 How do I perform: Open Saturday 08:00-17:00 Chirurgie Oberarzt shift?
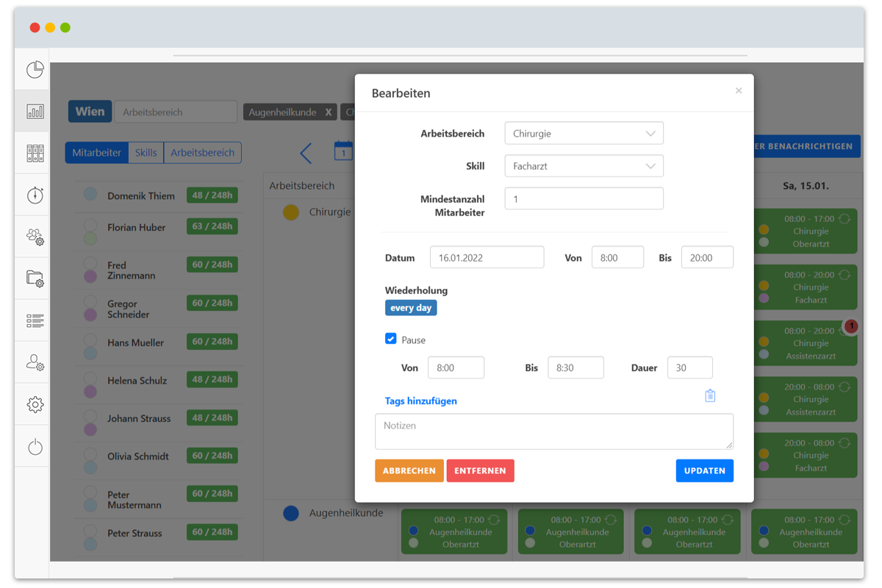pos(806,231)
